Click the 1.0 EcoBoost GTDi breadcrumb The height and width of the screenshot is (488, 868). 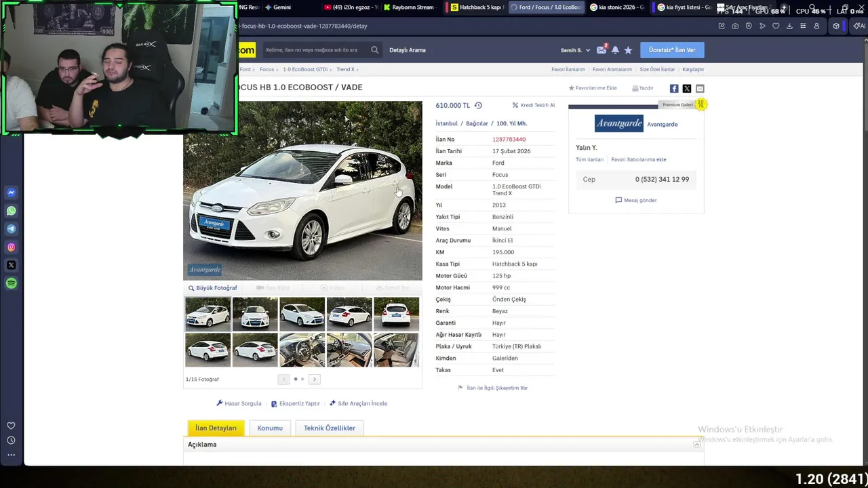point(305,69)
